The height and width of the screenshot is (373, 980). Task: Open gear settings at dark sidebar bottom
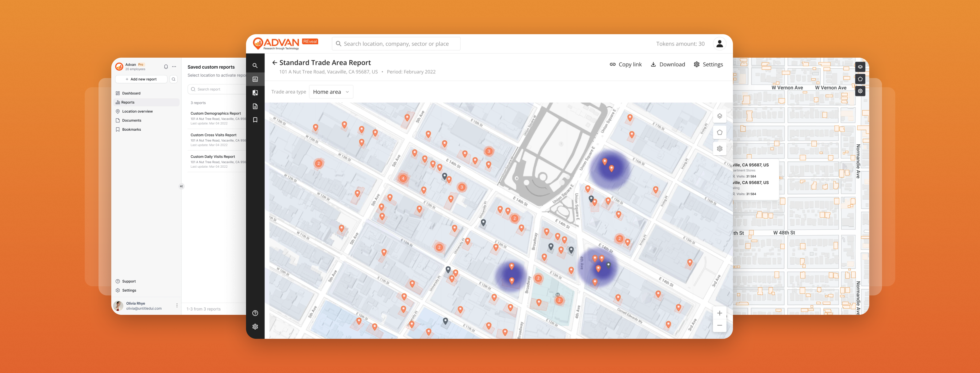point(255,327)
